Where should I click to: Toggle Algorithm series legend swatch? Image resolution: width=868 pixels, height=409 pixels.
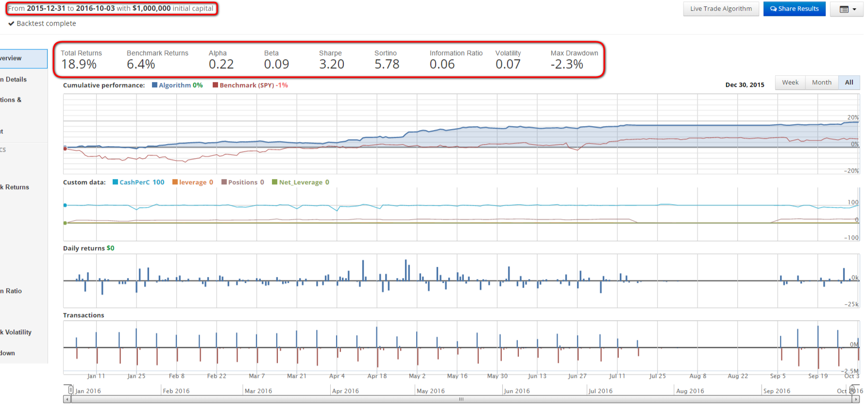(x=154, y=85)
